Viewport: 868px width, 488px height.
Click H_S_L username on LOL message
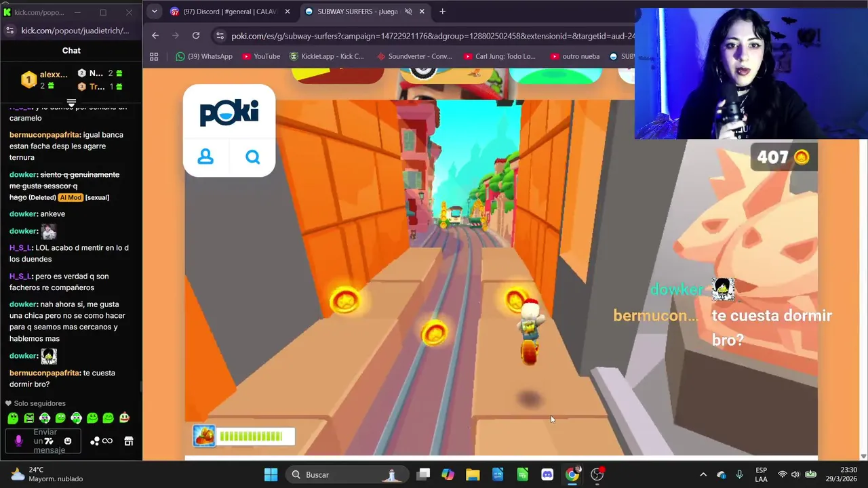(x=20, y=248)
